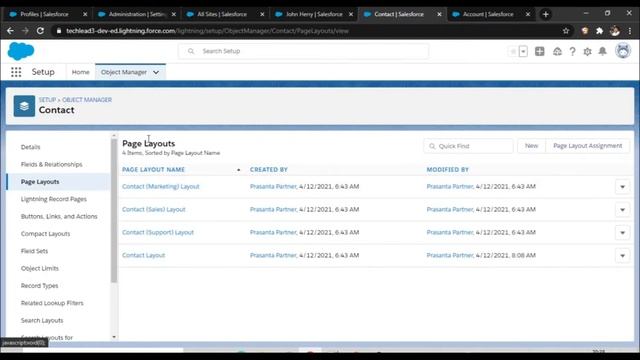Select Buttons, Links, and Actions
The width and height of the screenshot is (640, 360).
[x=59, y=216]
